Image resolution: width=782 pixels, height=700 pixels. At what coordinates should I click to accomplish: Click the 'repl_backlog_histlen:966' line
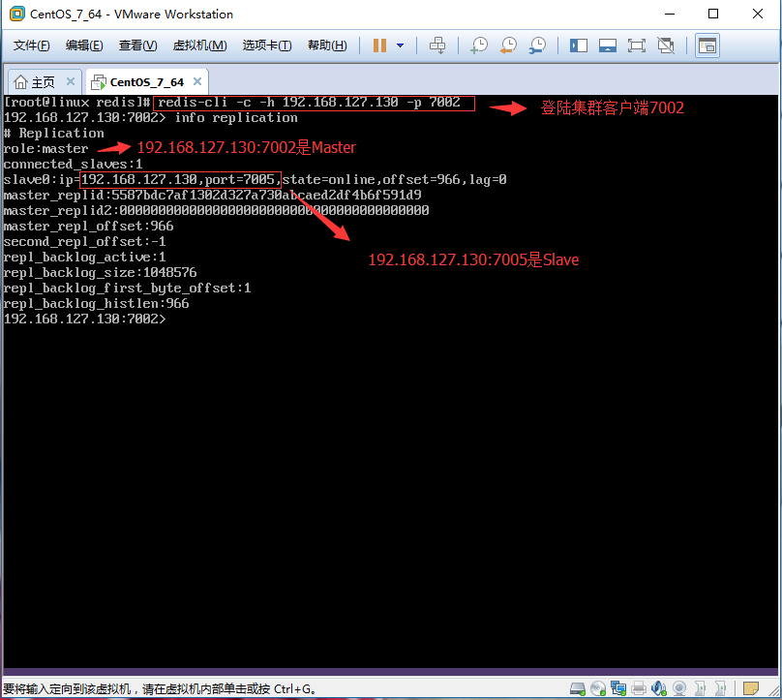[96, 303]
